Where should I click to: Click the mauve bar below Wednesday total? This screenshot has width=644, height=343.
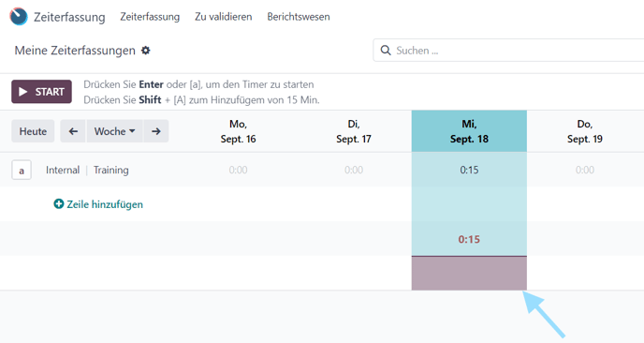tap(469, 273)
